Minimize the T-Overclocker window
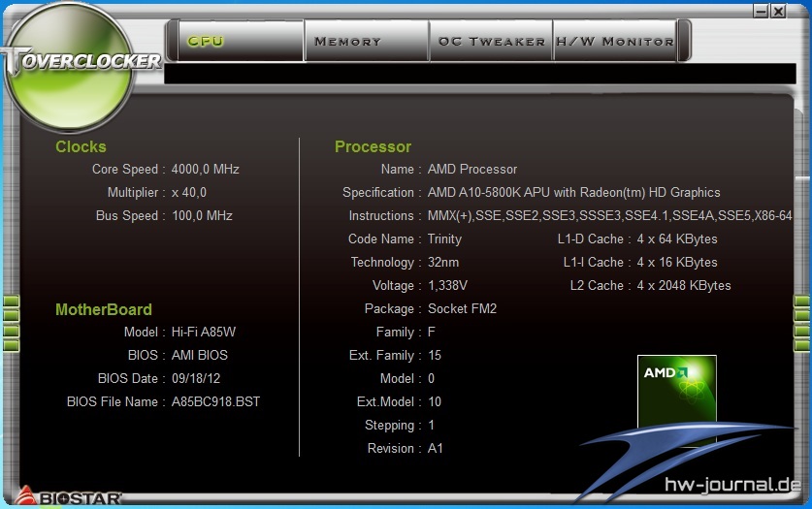Viewport: 812px width, 509px height. click(x=761, y=11)
